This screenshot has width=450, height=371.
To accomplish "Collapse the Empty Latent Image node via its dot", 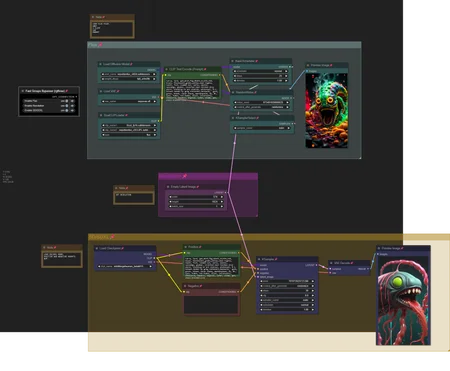I will point(168,187).
